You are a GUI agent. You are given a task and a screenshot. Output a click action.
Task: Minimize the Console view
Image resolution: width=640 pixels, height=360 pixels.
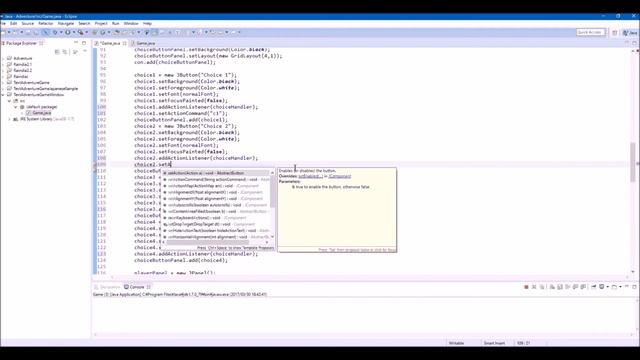tap(627, 287)
